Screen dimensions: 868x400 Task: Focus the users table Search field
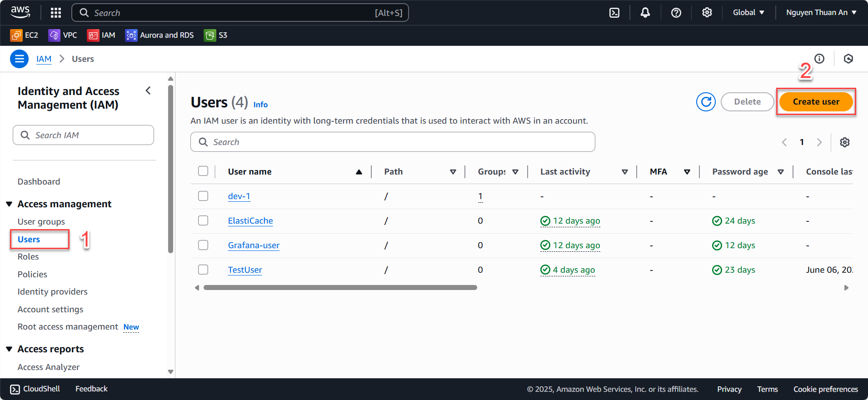[x=393, y=142]
